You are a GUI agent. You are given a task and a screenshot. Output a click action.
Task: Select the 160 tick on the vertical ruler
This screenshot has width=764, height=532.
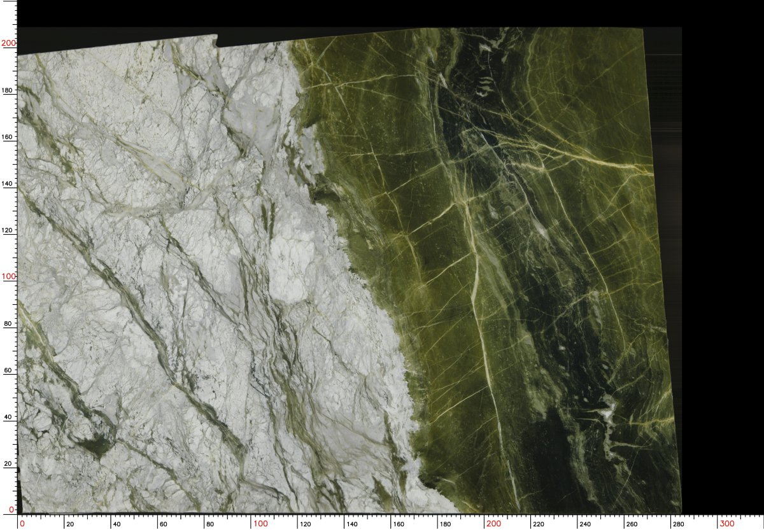8,137
